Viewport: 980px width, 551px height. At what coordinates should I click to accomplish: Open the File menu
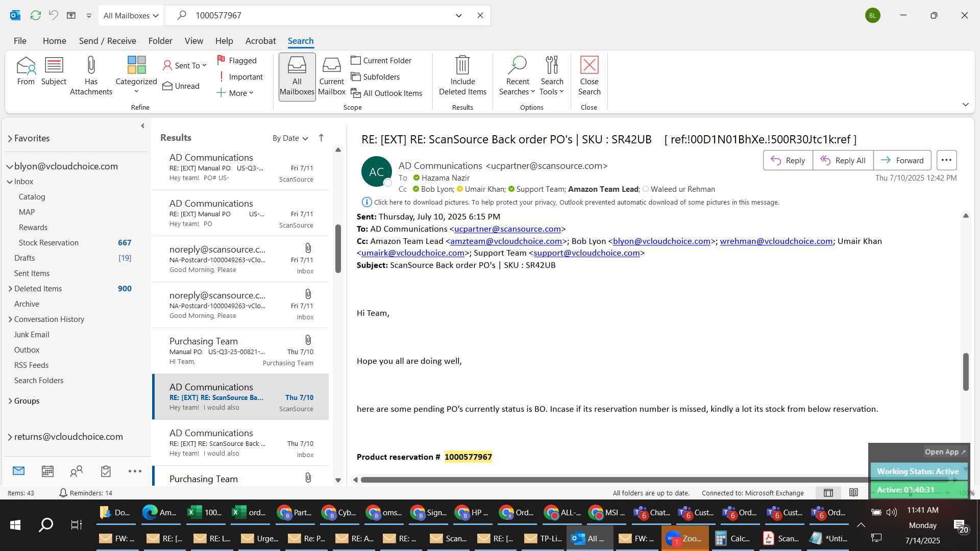point(20,41)
